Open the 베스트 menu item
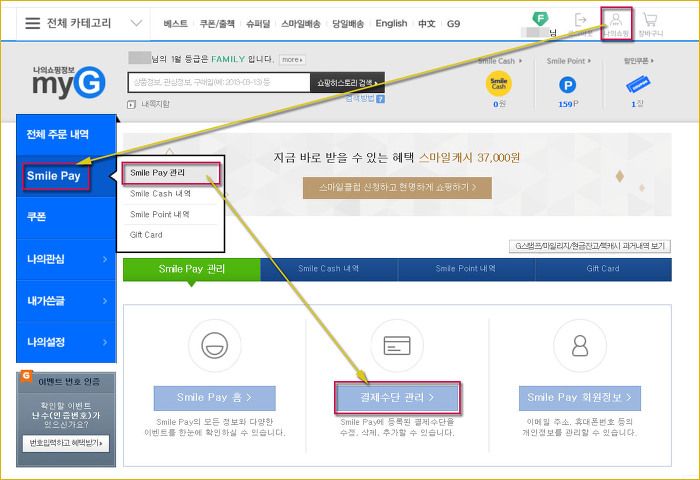Image resolution: width=700 pixels, height=480 pixels. coord(175,24)
